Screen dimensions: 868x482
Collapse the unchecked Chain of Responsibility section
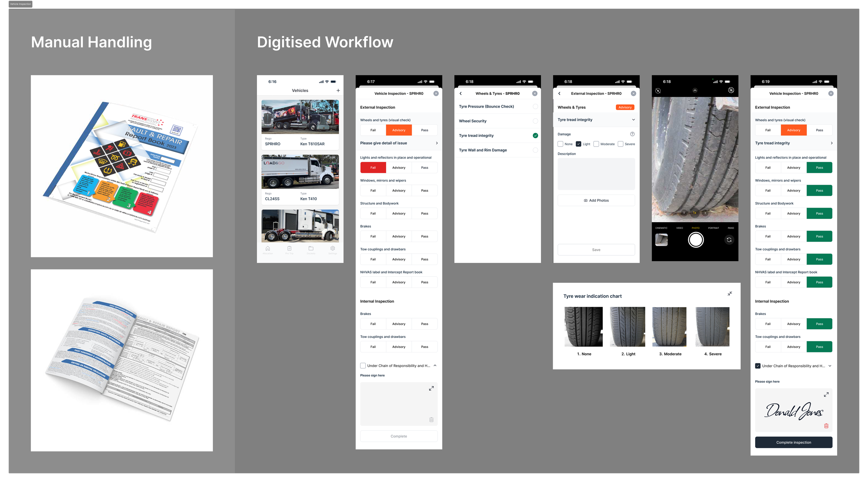coord(435,366)
